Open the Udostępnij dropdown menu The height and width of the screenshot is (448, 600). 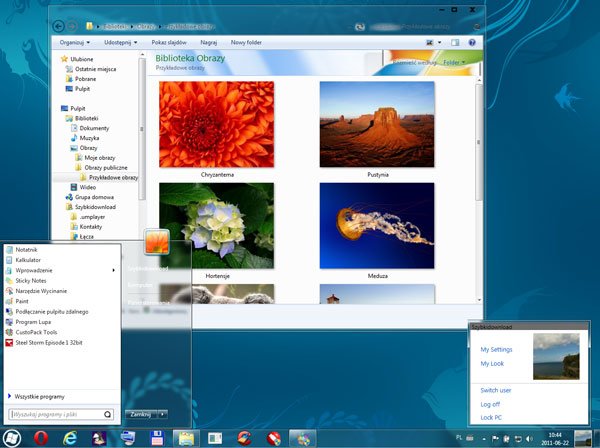click(121, 42)
